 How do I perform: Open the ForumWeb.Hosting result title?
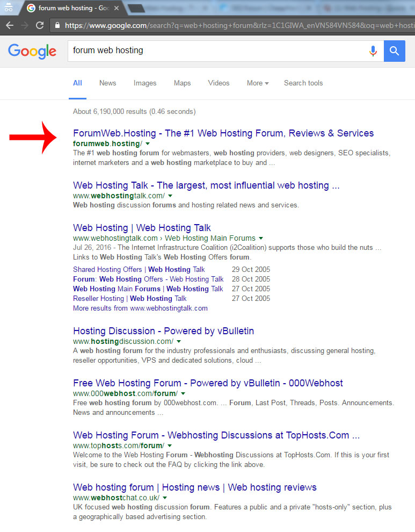click(x=223, y=133)
